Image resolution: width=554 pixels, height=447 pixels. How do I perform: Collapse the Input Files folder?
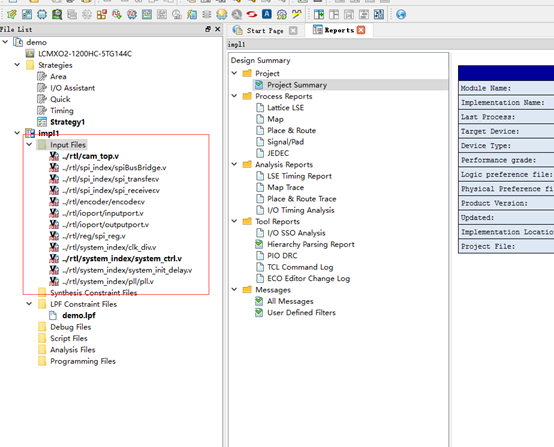pyautogui.click(x=29, y=144)
